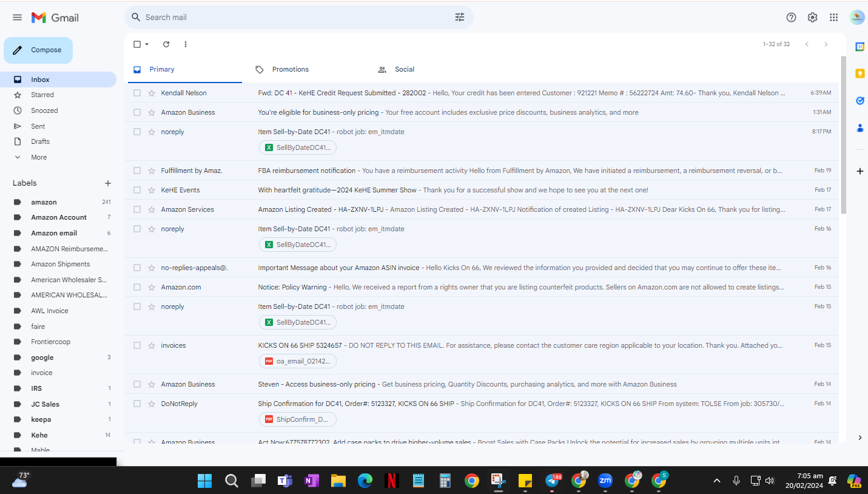This screenshot has height=494, width=868.
Task: Open the Amazon Account label
Action: 58,217
